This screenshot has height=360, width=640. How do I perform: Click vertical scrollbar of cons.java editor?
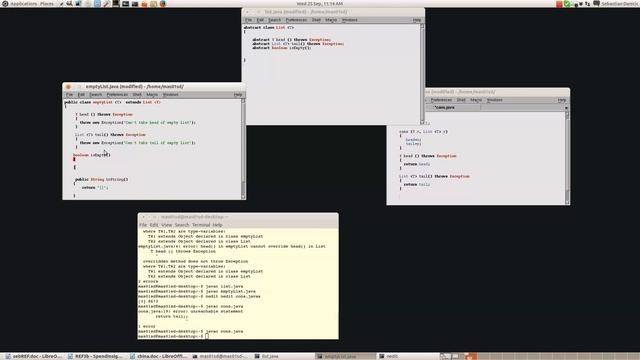tap(567, 158)
